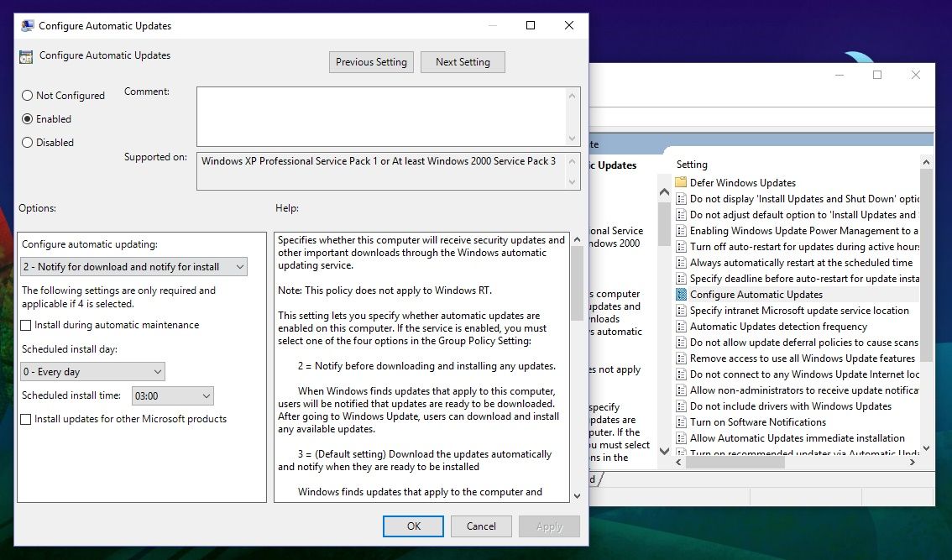Click the Defer Windows Updates folder icon
The height and width of the screenshot is (560, 952).
(681, 183)
